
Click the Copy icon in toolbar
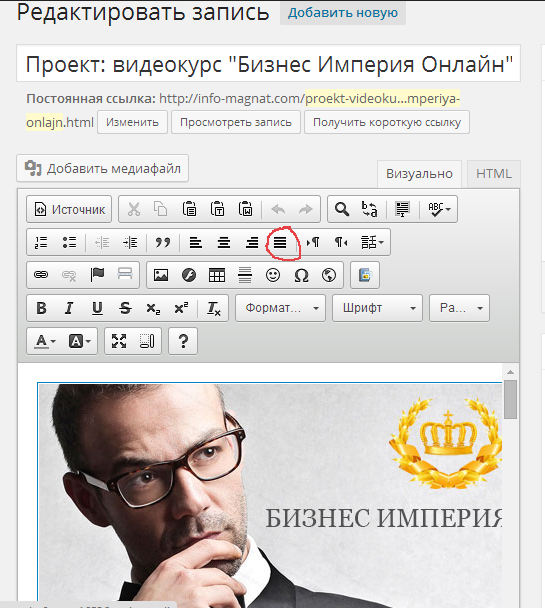click(x=161, y=209)
